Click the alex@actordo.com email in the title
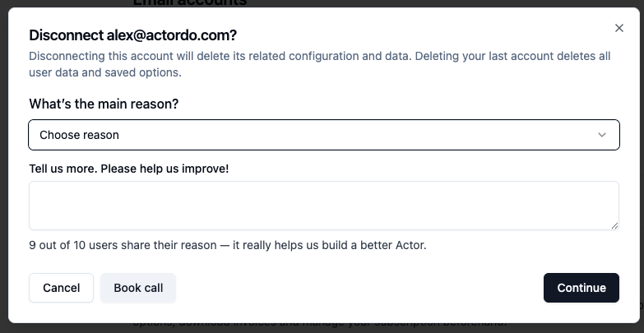 [x=169, y=35]
